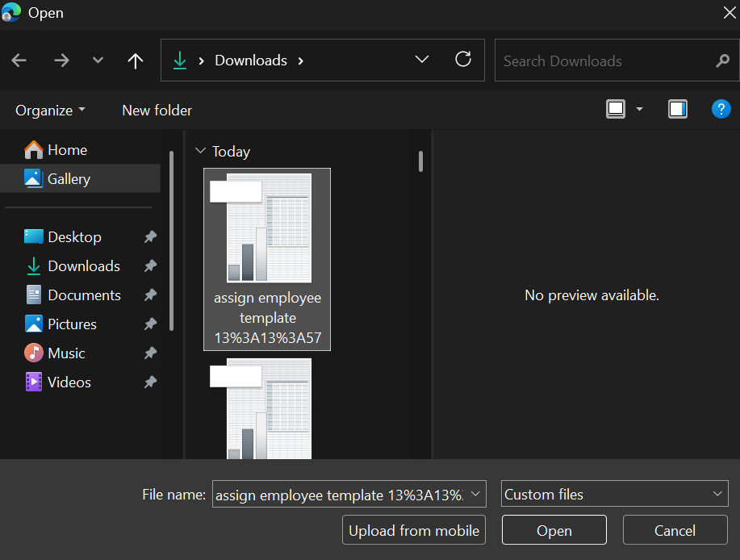The width and height of the screenshot is (740, 560).
Task: Select Downloads breadcrumb in address bar
Action: pyautogui.click(x=251, y=61)
